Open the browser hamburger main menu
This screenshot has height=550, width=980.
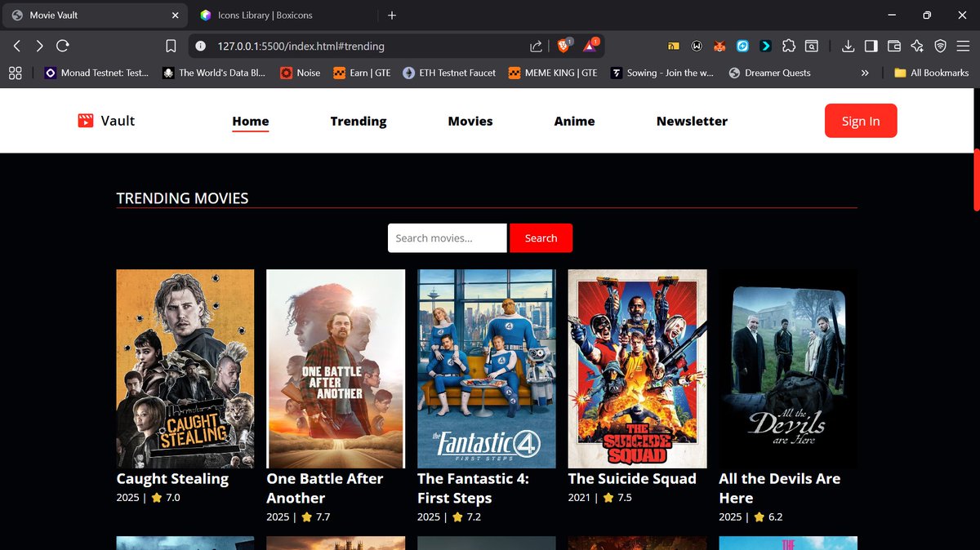click(964, 47)
